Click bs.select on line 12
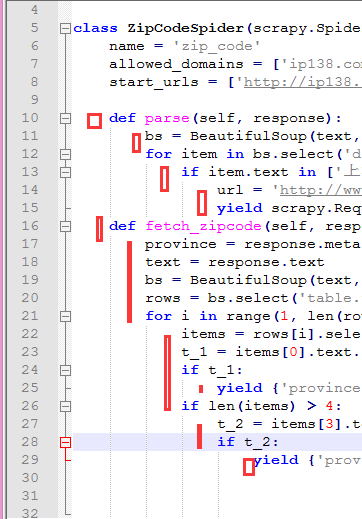The image size is (362, 519). 293,154
